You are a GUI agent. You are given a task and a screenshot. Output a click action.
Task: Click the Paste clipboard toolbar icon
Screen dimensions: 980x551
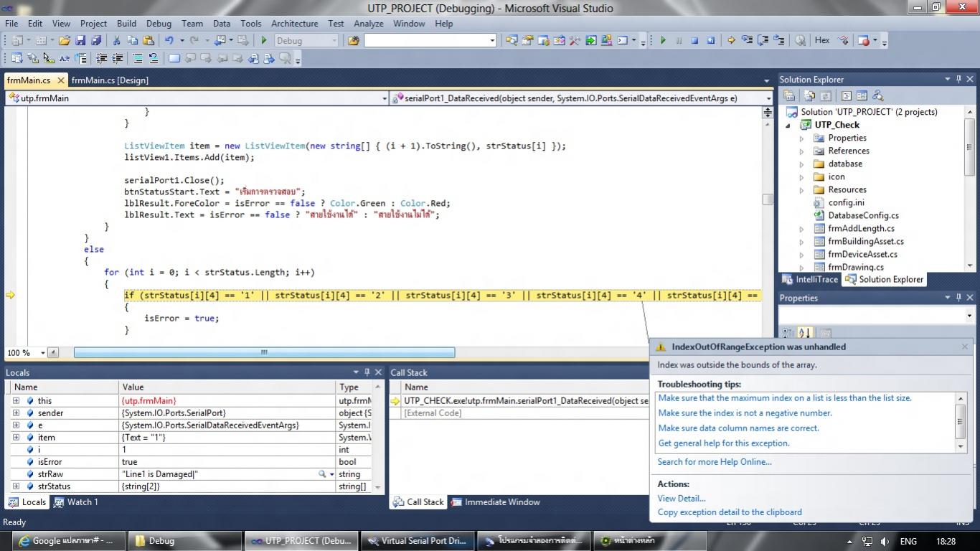pos(149,41)
